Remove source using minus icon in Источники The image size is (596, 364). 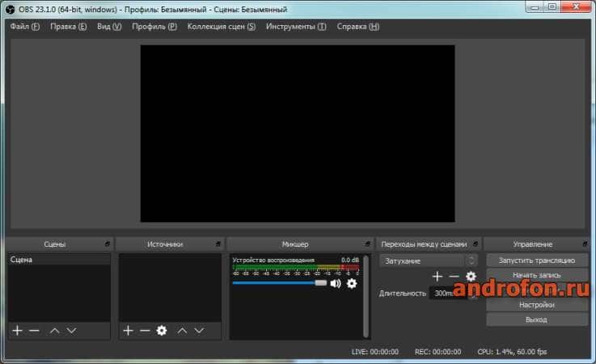145,331
